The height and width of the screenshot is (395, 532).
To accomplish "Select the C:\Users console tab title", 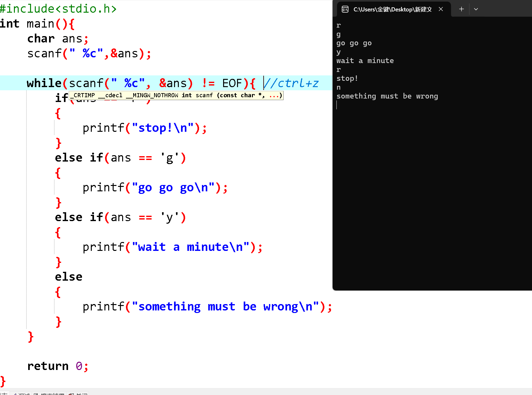I will pyautogui.click(x=392, y=10).
